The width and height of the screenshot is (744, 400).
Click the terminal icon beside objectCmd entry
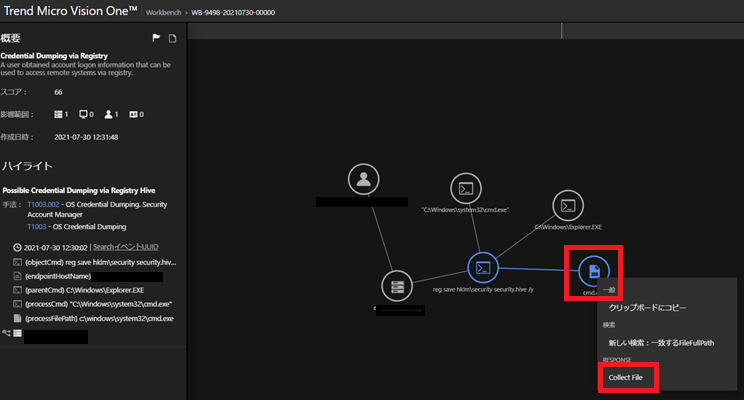[18, 262]
